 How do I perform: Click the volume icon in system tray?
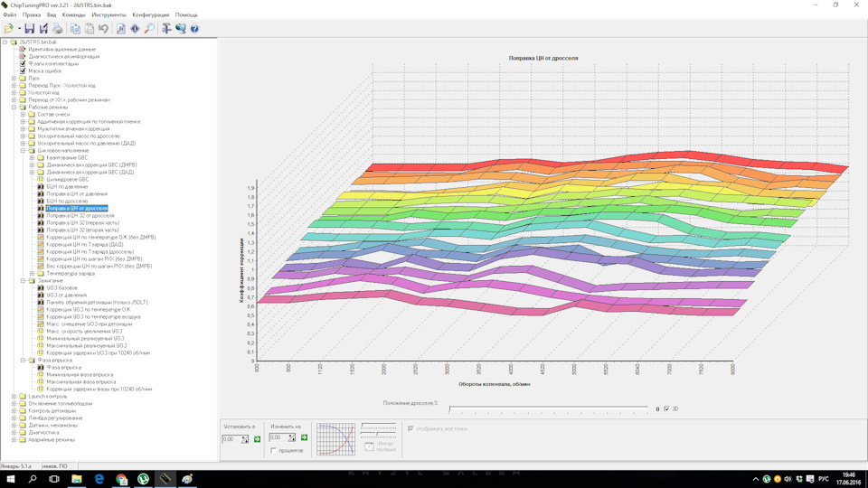(x=788, y=479)
